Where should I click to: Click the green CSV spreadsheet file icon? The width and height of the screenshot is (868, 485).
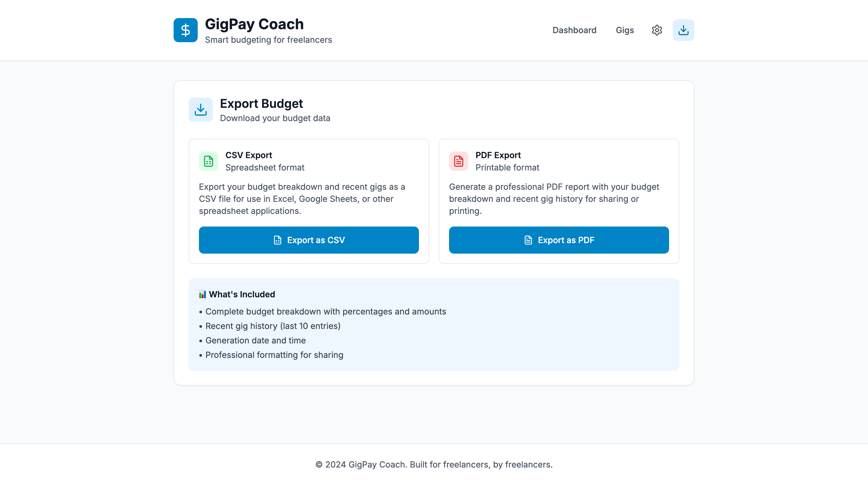tap(208, 161)
